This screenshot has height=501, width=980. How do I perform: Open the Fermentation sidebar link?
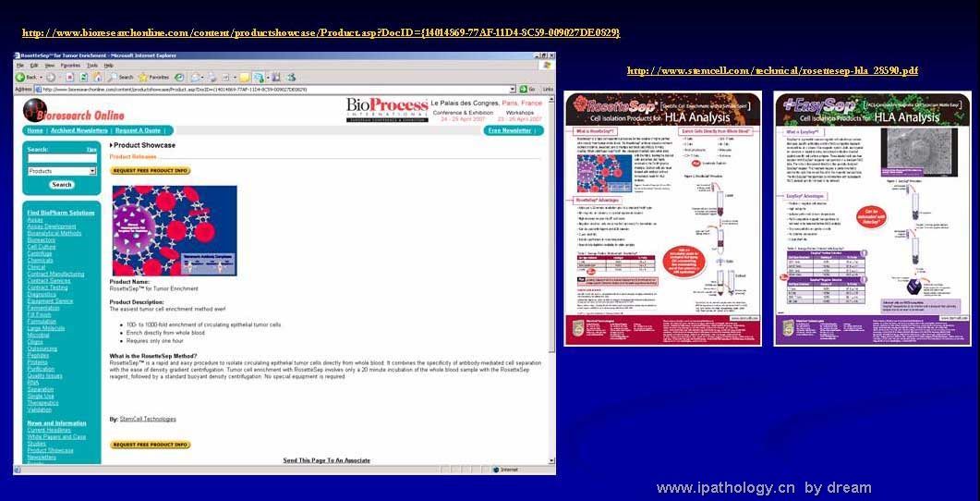click(43, 308)
